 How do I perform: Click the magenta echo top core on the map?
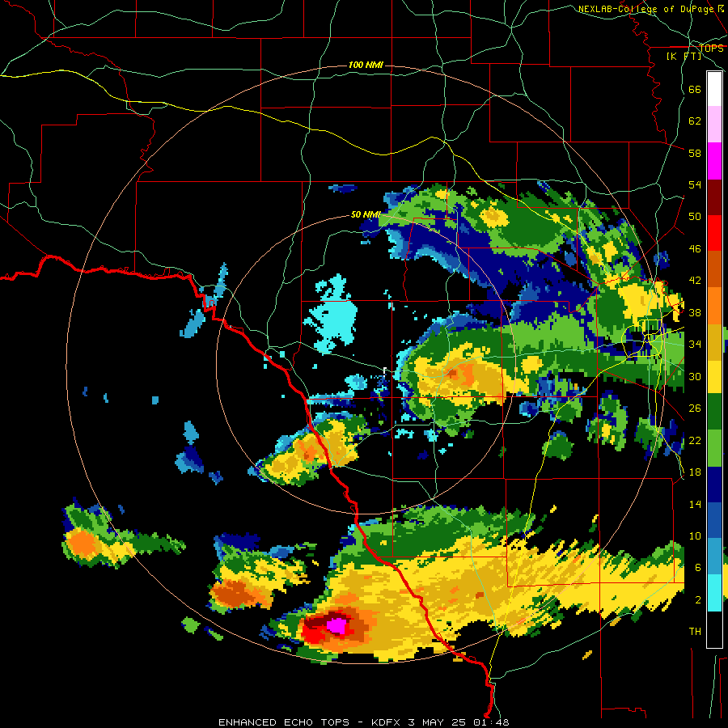tap(336, 626)
